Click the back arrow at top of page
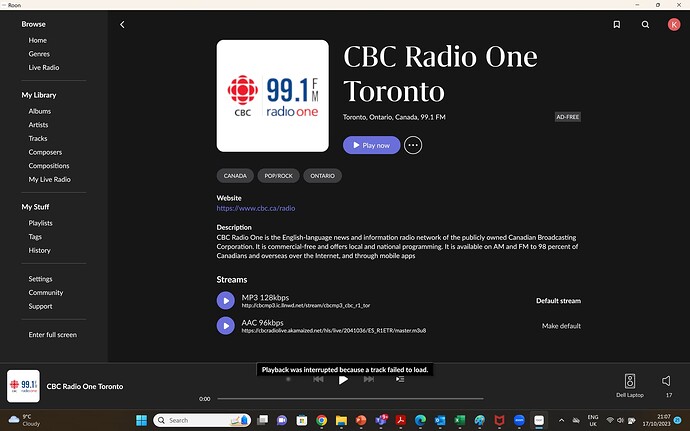 click(122, 24)
